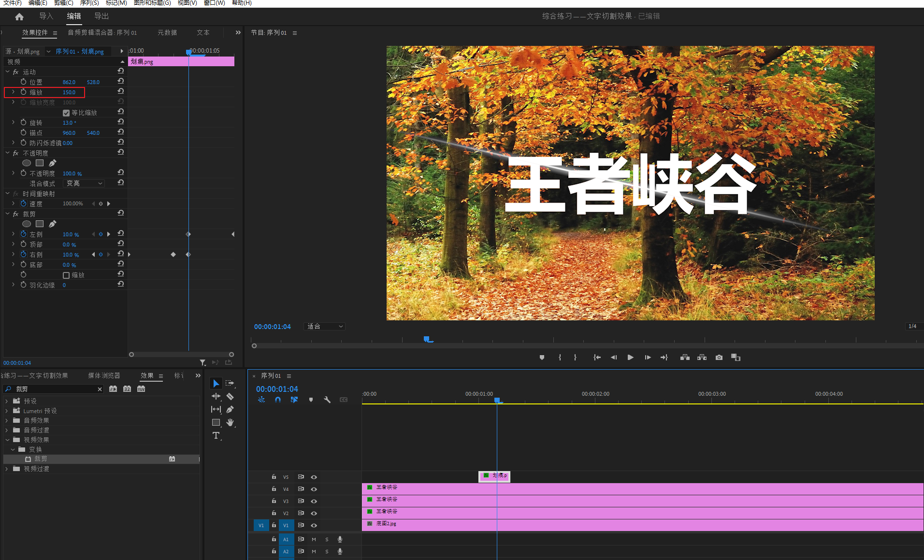The height and width of the screenshot is (560, 924).
Task: Select the Pen tool in the tools panel
Action: pos(230,410)
